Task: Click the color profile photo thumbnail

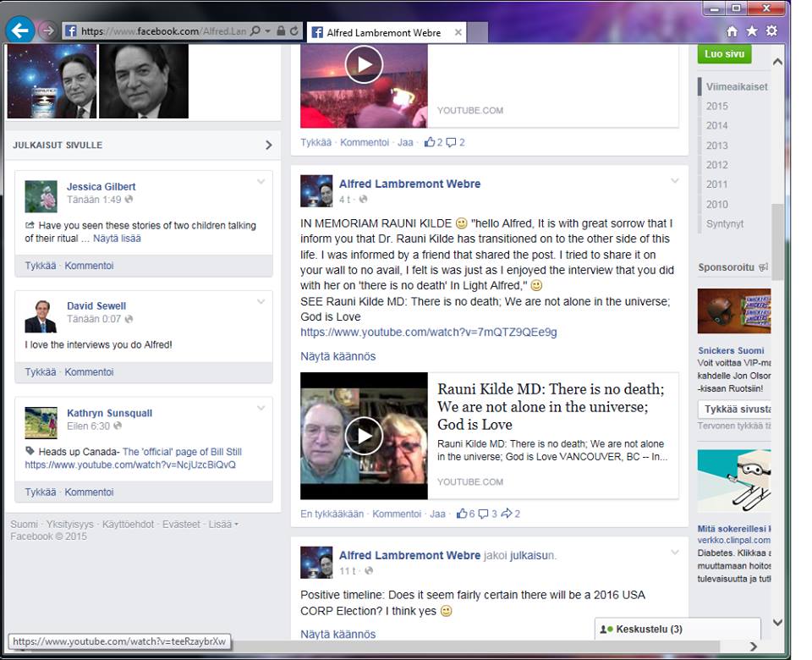Action: point(52,81)
